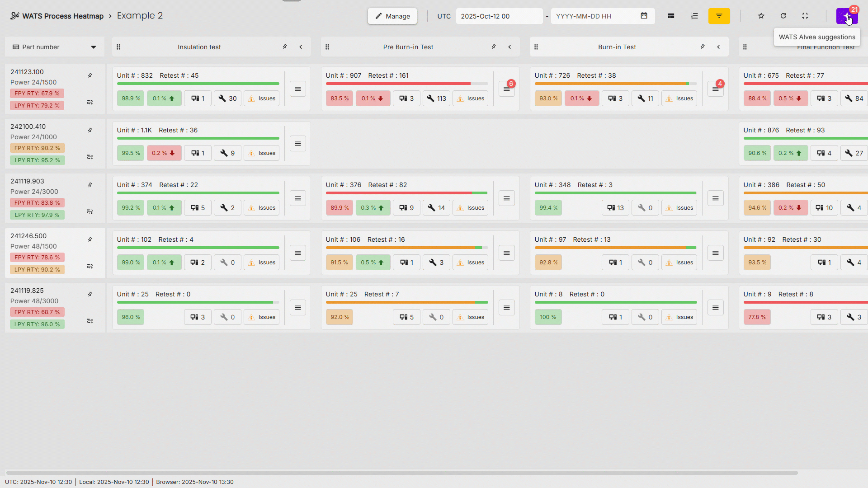Switch to compact card view icon
The height and width of the screenshot is (488, 868).
pyautogui.click(x=671, y=16)
